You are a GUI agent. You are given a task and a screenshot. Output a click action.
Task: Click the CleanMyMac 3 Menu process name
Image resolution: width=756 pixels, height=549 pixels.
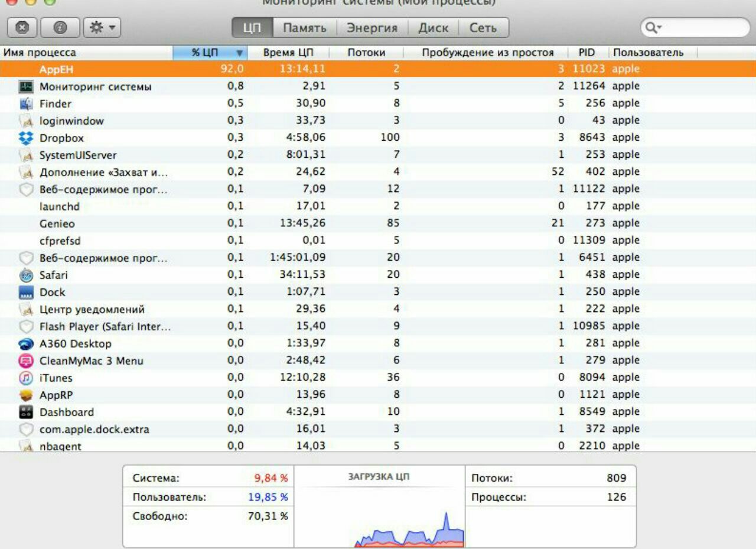[x=92, y=361]
